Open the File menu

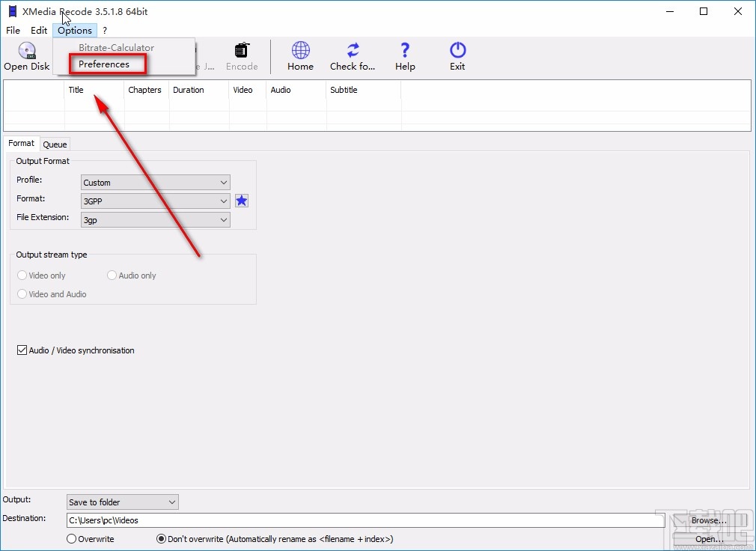(x=13, y=31)
